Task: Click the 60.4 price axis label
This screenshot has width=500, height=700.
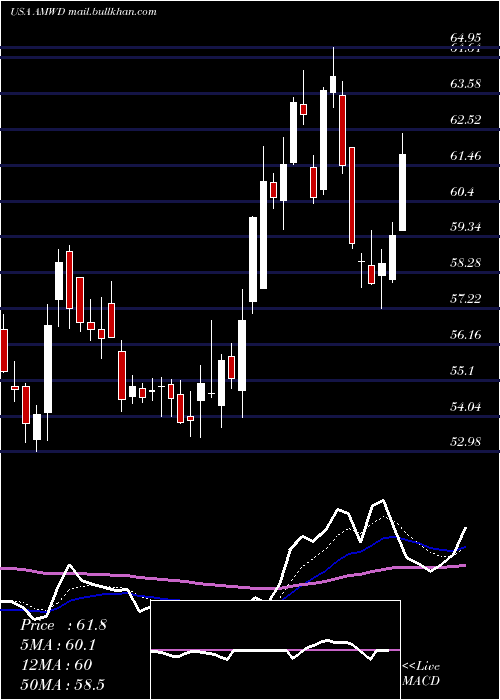Action: point(462,192)
